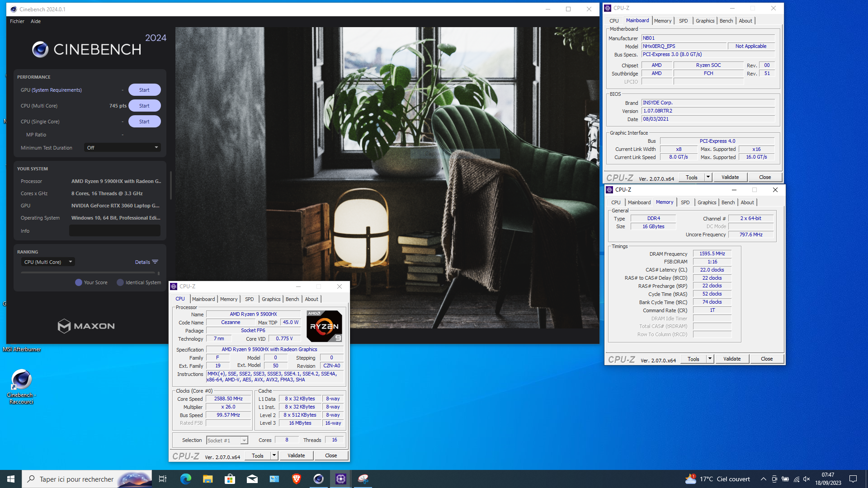868x488 pixels.
Task: Click the Cinebench 2024 logo
Action: [x=99, y=47]
